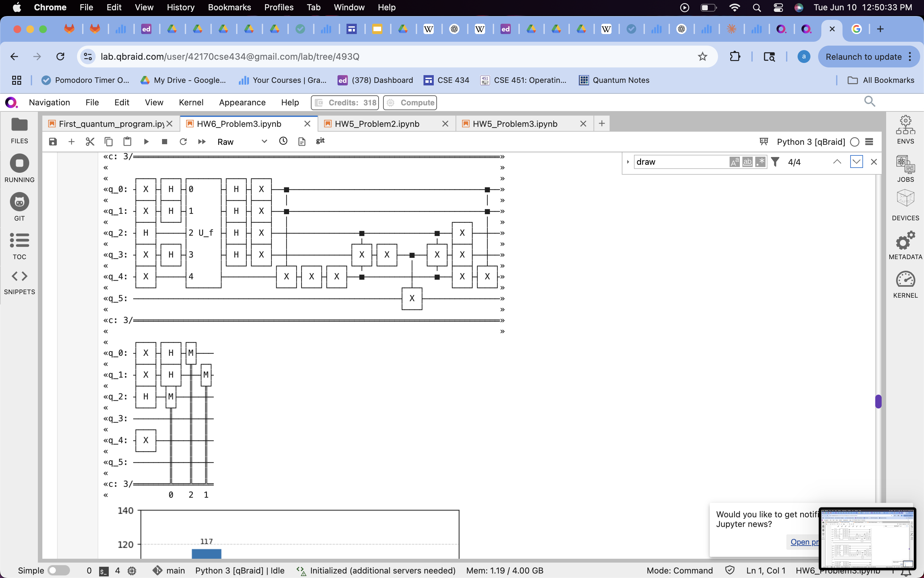Open the Kernel menu
Viewport: 924px width, 578px height.
click(x=191, y=102)
